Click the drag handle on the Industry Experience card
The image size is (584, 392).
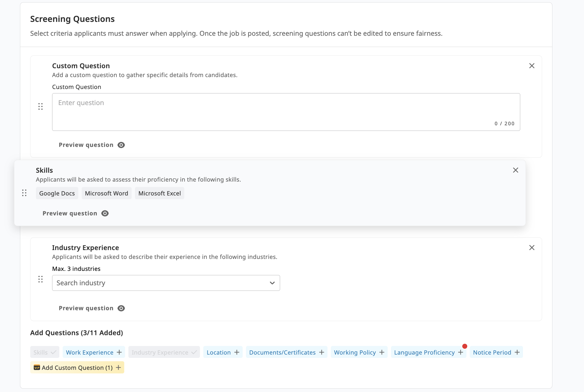(x=40, y=280)
